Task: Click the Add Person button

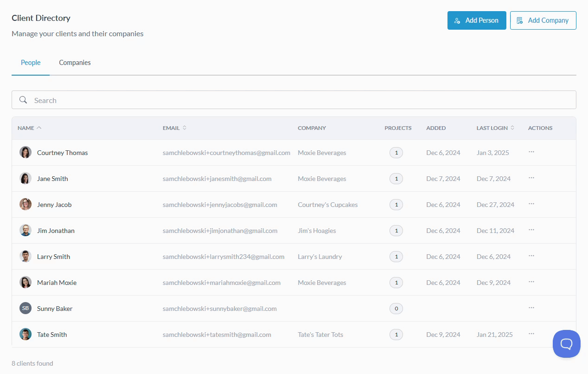Action: pos(476,20)
